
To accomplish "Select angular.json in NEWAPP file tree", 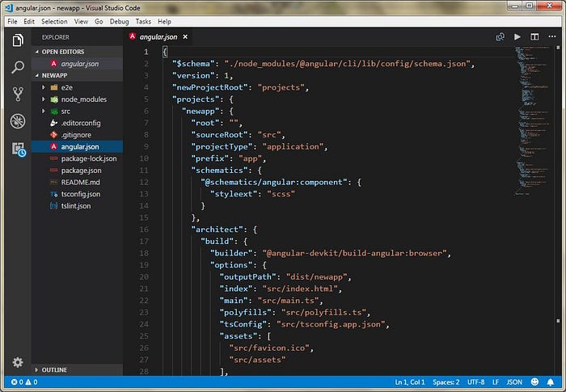I will [x=78, y=146].
